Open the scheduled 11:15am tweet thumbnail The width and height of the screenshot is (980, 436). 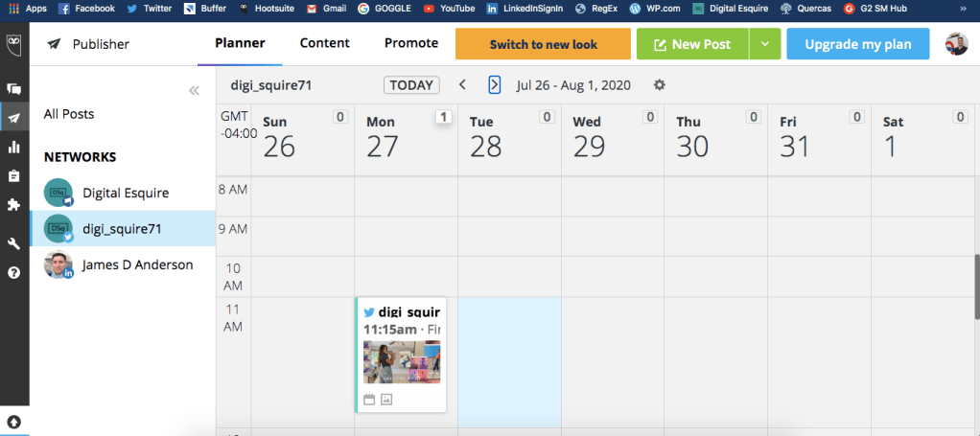(402, 362)
